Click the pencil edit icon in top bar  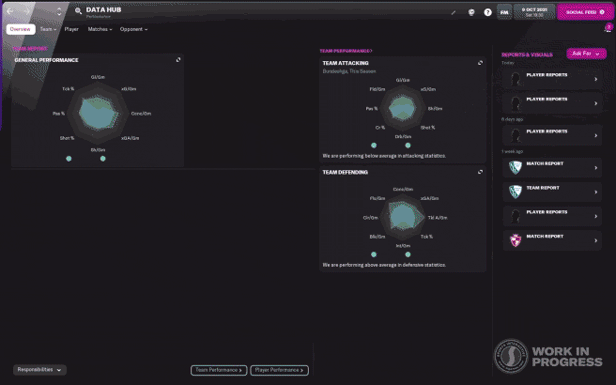click(453, 12)
